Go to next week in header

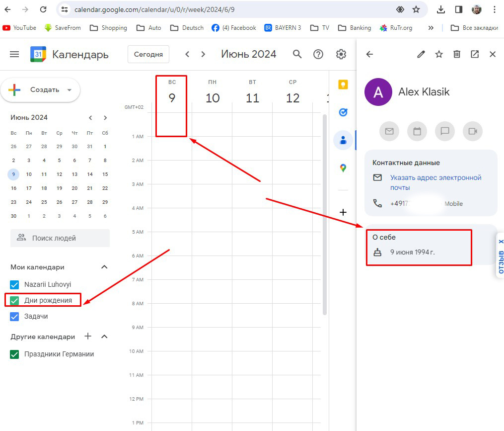coord(203,54)
